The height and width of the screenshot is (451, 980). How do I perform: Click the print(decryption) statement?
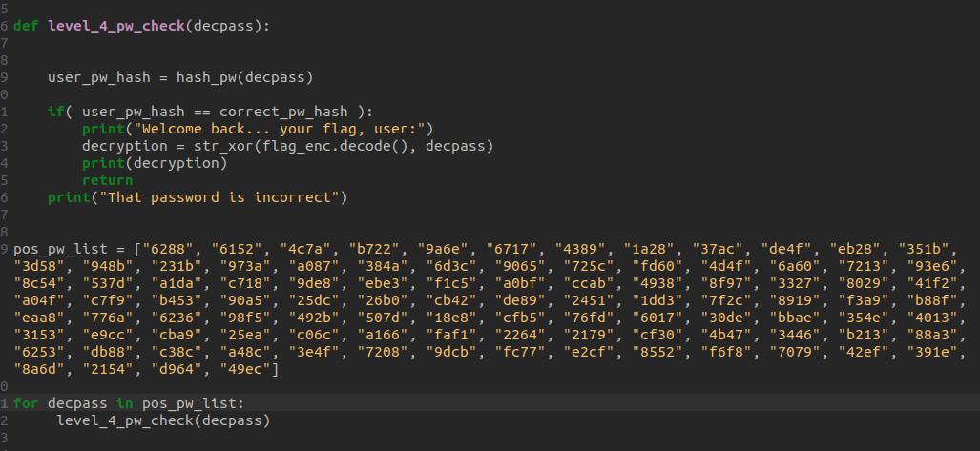click(x=155, y=163)
